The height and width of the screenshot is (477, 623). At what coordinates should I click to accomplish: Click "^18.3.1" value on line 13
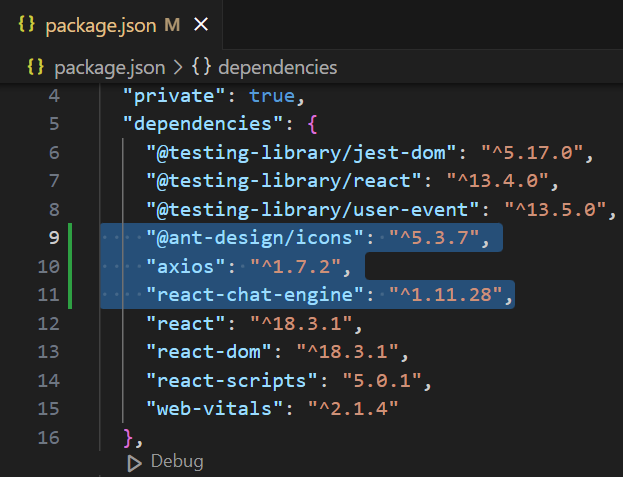click(x=348, y=352)
